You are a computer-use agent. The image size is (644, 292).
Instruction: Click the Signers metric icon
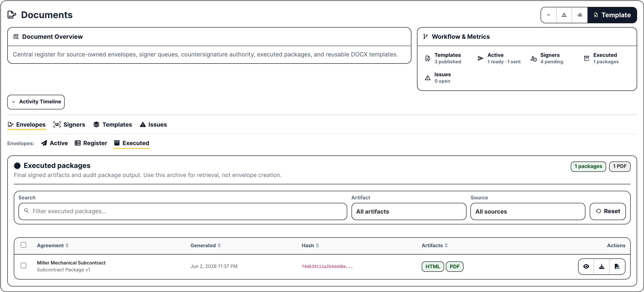534,59
